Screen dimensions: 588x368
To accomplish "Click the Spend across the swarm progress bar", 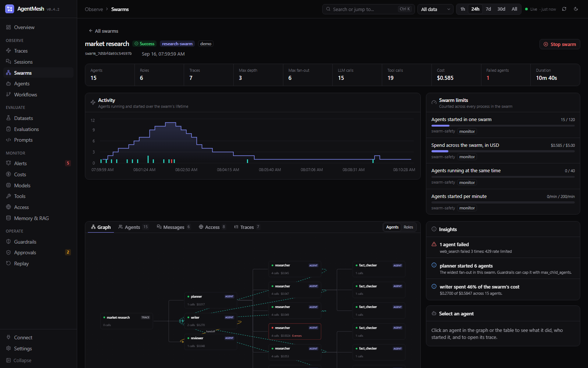I will (503, 151).
